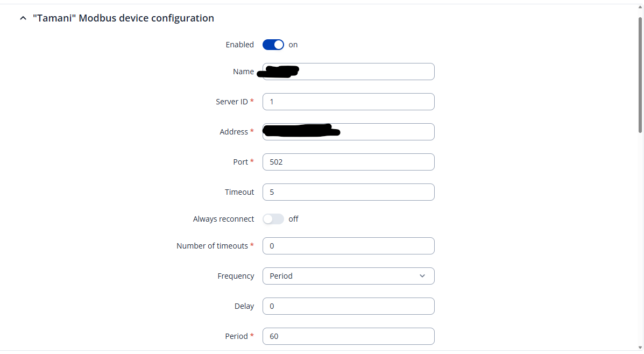The image size is (644, 354).
Task: Click the vertical scrollbar thumb
Action: click(640, 74)
